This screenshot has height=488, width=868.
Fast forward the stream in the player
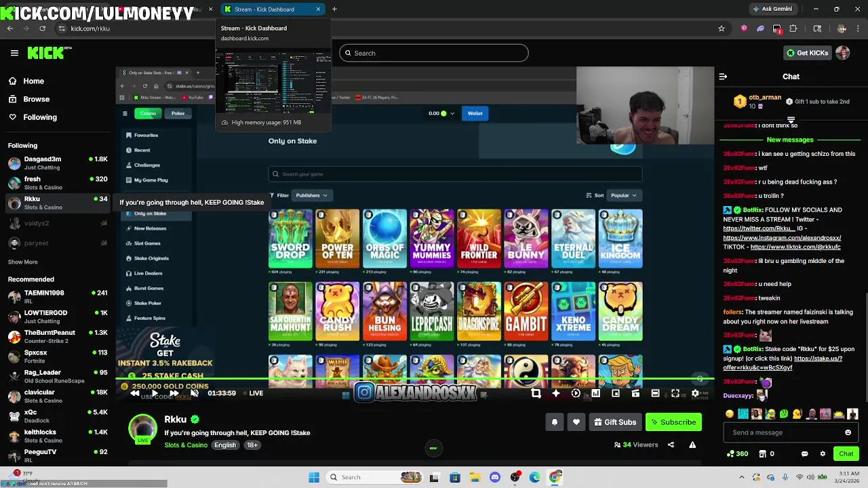[174, 393]
